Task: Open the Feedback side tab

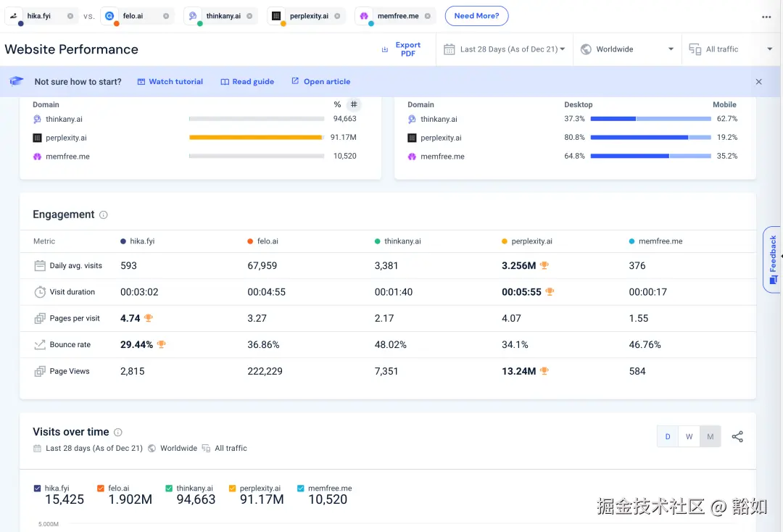Action: 773,259
